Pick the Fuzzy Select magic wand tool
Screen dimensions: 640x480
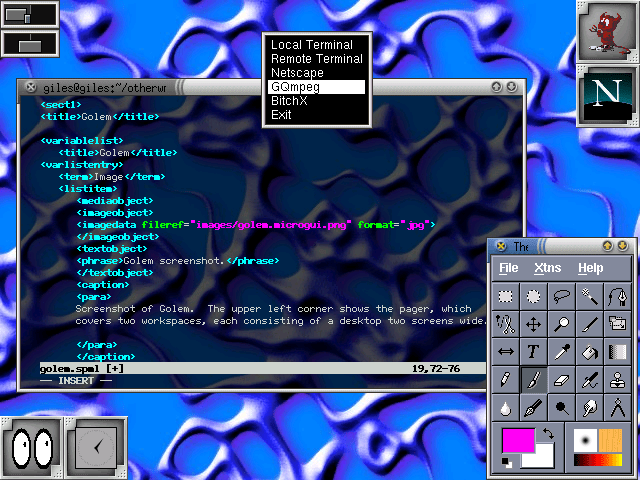(590, 298)
